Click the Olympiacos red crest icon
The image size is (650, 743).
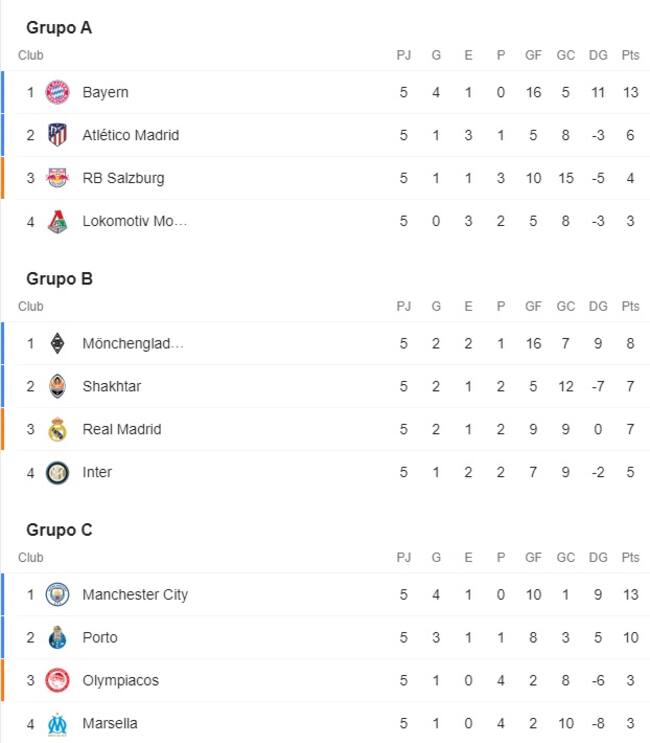click(57, 680)
